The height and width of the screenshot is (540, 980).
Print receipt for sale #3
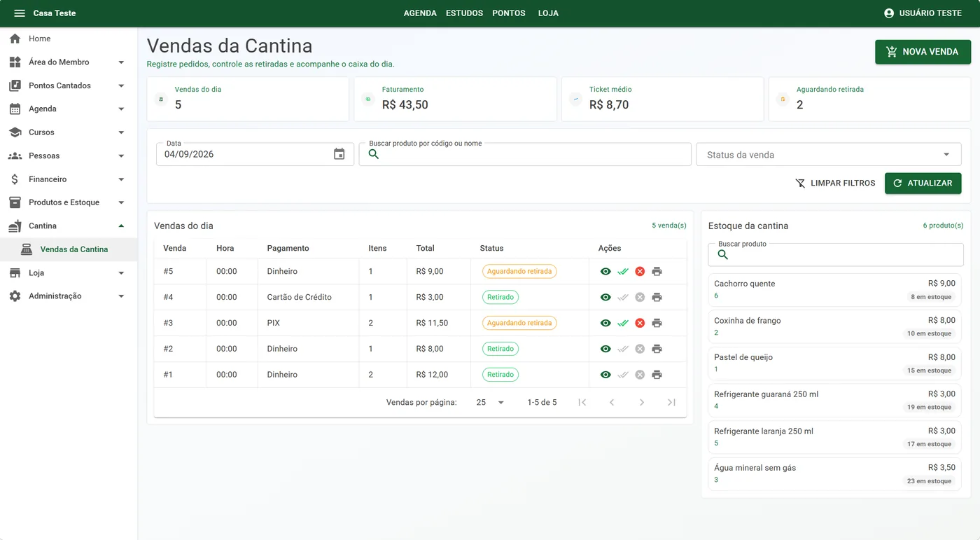(657, 324)
